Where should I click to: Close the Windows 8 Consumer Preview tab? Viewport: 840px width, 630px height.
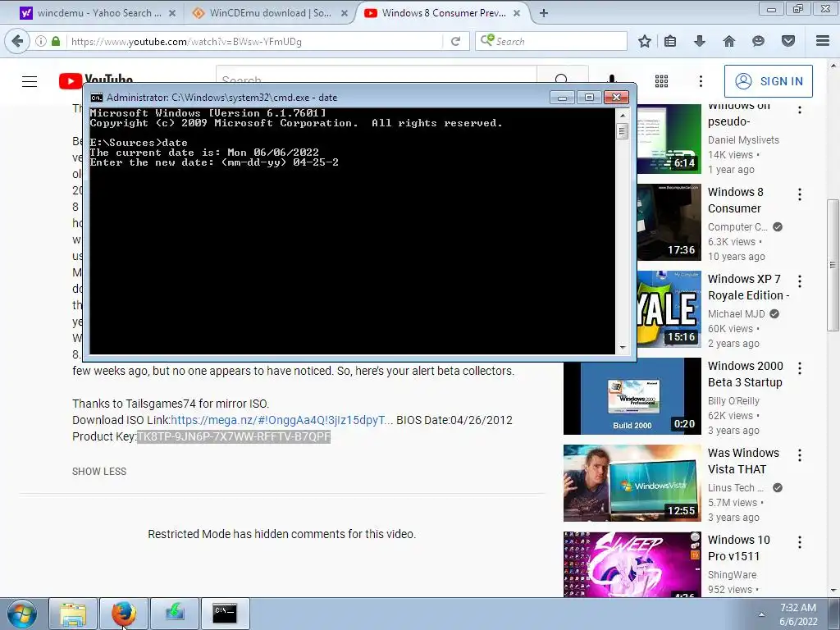(x=517, y=13)
